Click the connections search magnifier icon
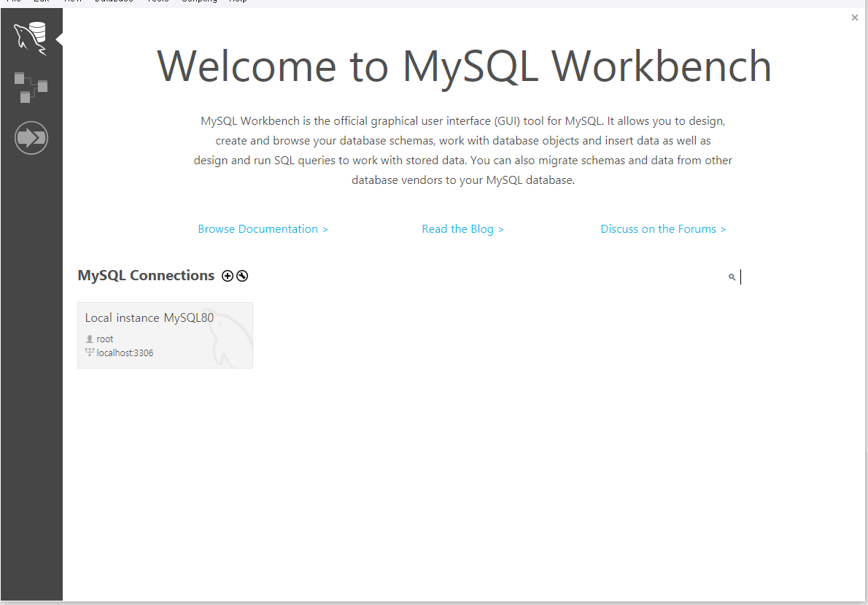Screen dimensions: 868x605 coord(732,277)
